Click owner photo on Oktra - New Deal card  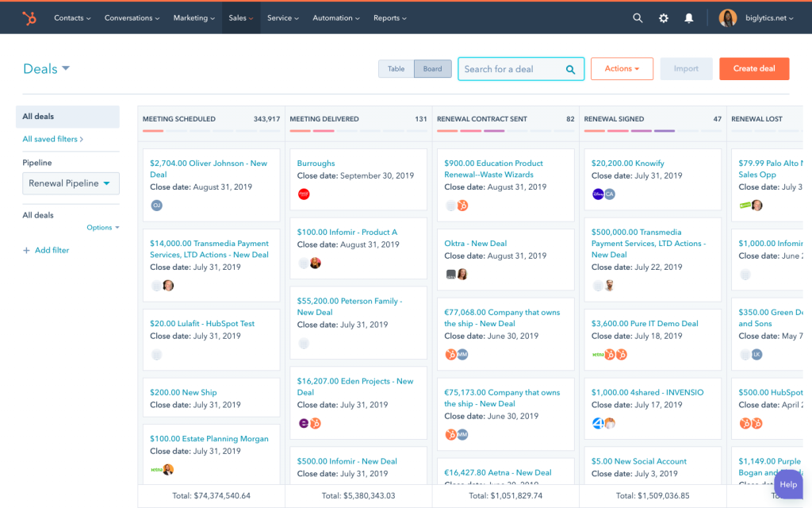click(462, 274)
